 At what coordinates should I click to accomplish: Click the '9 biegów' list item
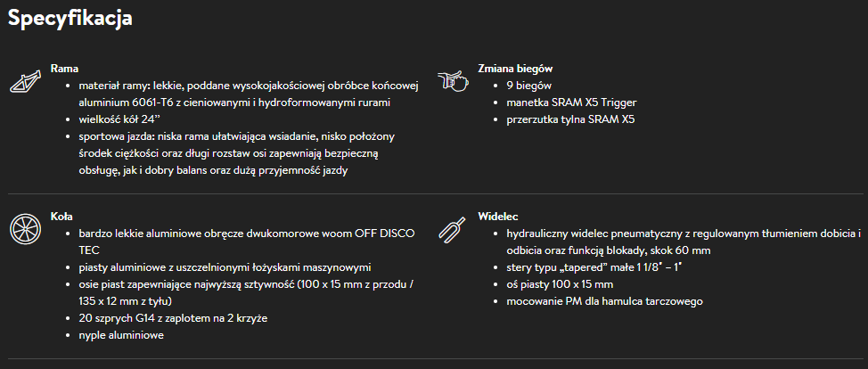529,85
